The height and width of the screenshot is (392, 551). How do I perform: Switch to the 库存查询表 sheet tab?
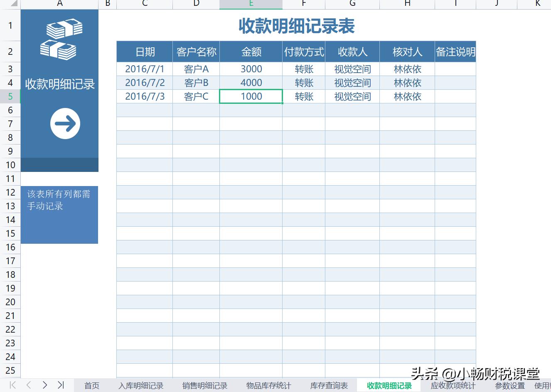[x=328, y=385]
